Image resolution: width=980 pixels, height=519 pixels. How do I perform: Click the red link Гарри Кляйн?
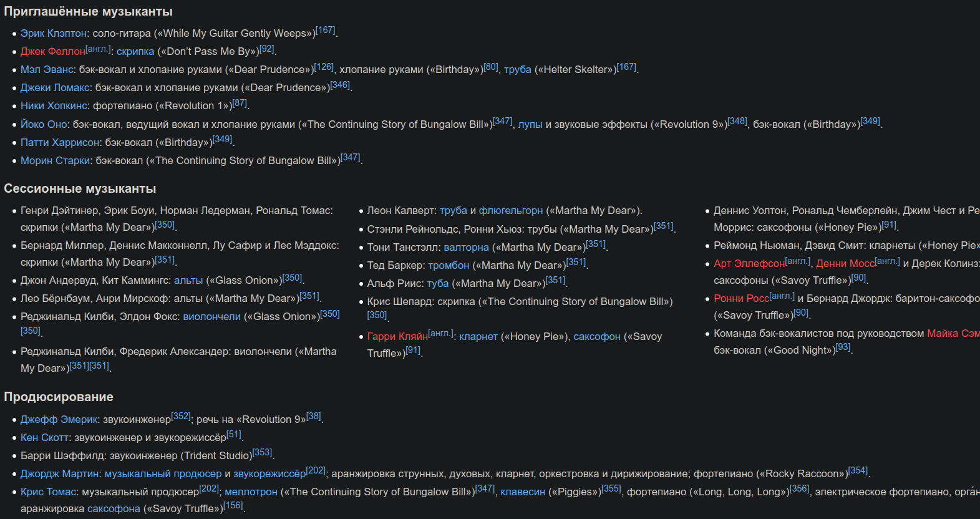(397, 336)
